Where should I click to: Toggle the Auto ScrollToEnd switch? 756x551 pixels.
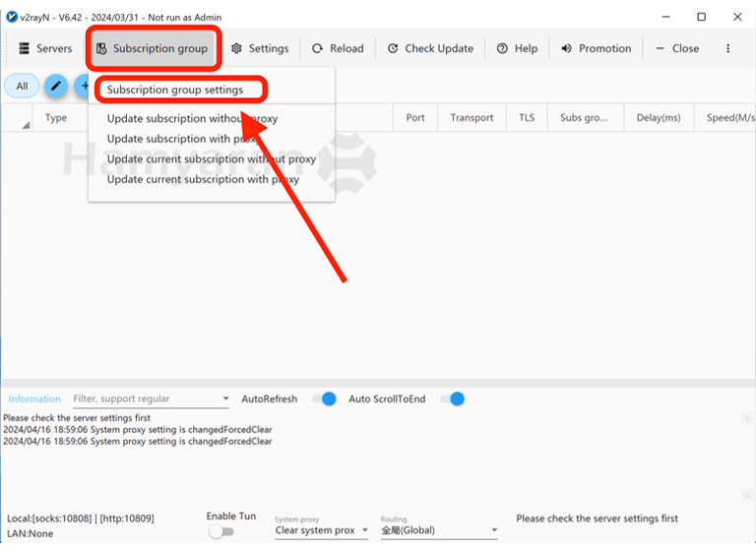tap(452, 398)
